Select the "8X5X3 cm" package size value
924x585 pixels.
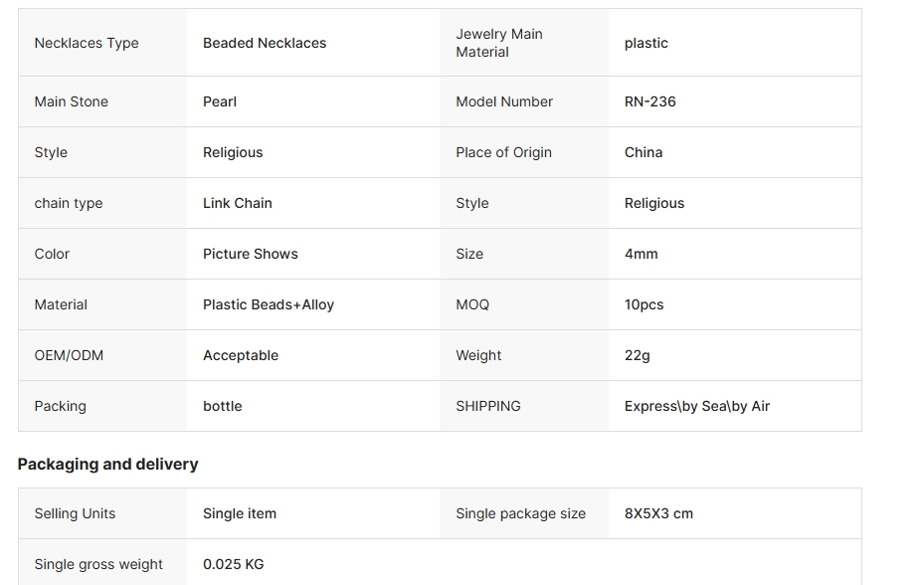(x=658, y=513)
